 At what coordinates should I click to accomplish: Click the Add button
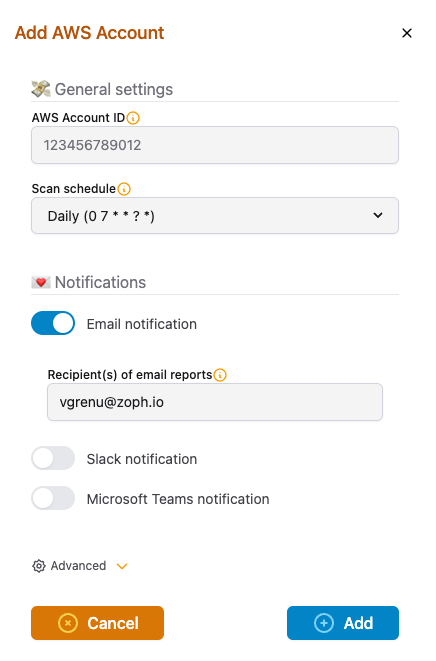point(343,623)
